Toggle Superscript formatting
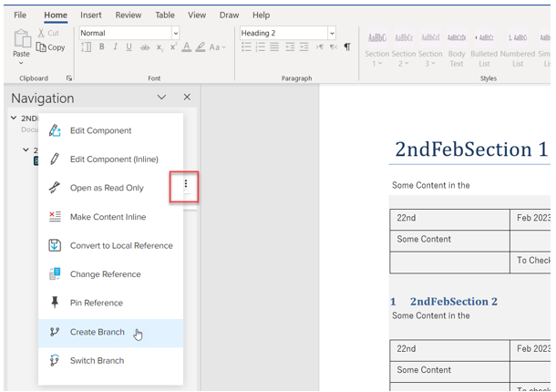556x392 pixels. pyautogui.click(x=173, y=46)
